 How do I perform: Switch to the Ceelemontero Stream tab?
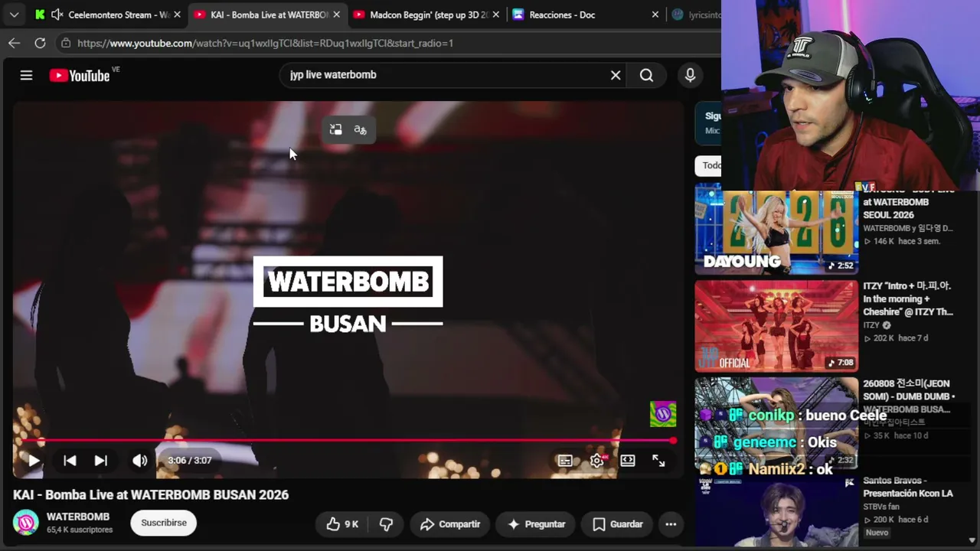[x=109, y=15]
